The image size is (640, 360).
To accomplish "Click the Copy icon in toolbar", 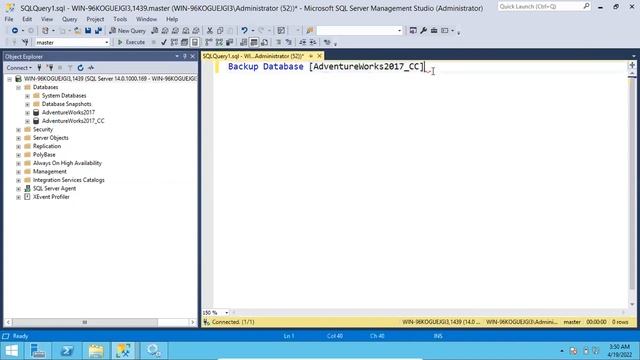I will point(220,31).
